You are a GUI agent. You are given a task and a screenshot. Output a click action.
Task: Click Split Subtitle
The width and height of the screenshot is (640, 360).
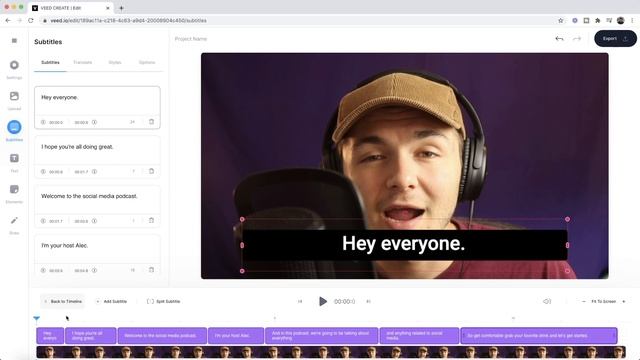[x=163, y=301]
